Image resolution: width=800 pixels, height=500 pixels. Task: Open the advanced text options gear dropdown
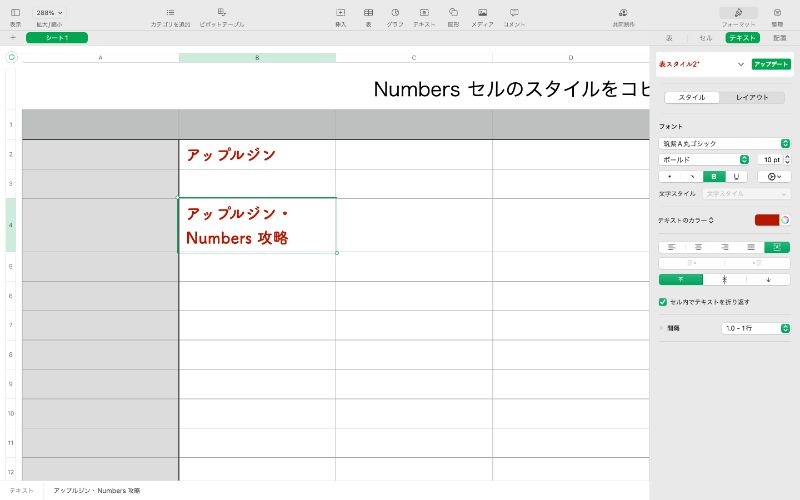(774, 177)
